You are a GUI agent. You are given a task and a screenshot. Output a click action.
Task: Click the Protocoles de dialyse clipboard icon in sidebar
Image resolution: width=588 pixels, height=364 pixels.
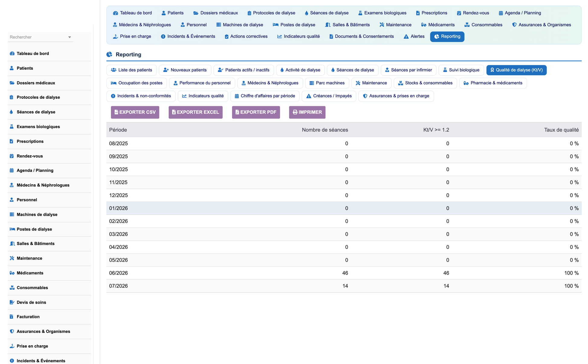pos(11,97)
